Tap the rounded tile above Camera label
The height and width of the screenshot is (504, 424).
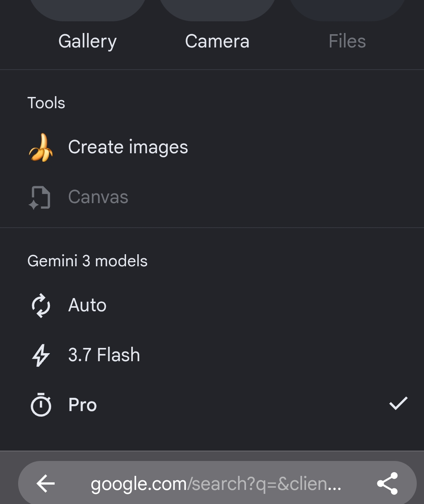pyautogui.click(x=217, y=10)
